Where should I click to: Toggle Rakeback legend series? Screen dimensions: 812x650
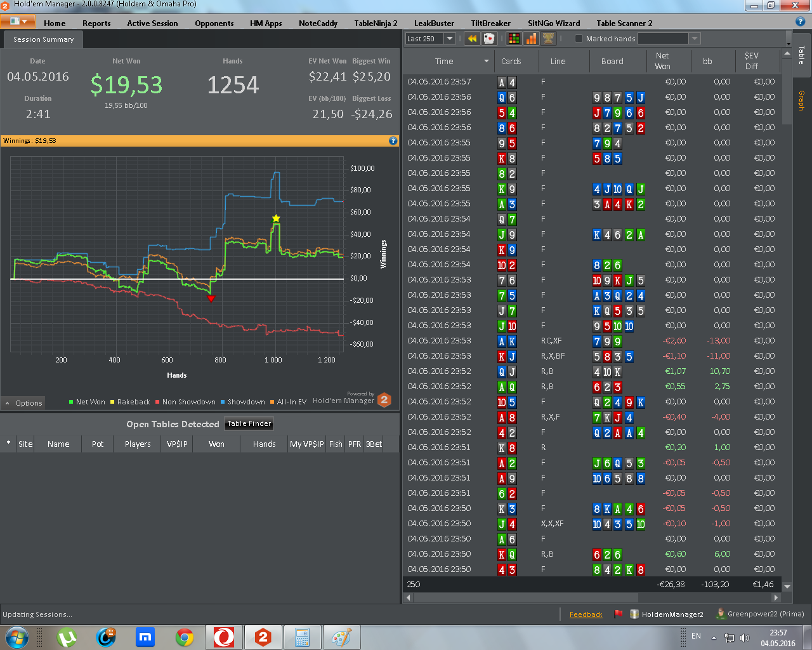click(130, 402)
